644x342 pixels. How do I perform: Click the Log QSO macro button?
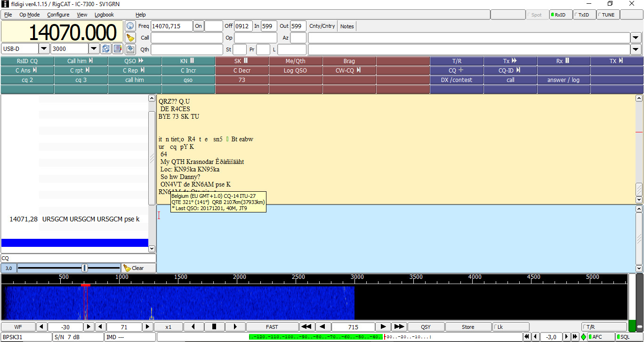pyautogui.click(x=296, y=71)
